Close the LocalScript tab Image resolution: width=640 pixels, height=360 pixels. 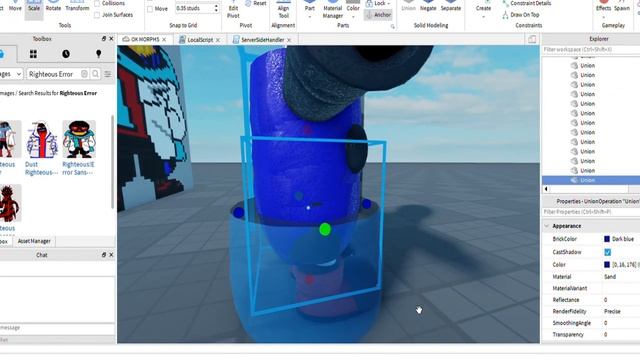coord(218,40)
